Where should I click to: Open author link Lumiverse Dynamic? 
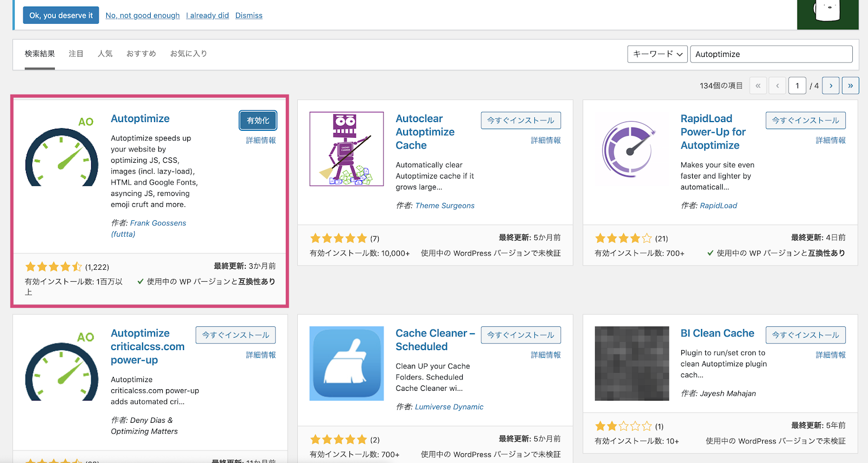point(449,407)
